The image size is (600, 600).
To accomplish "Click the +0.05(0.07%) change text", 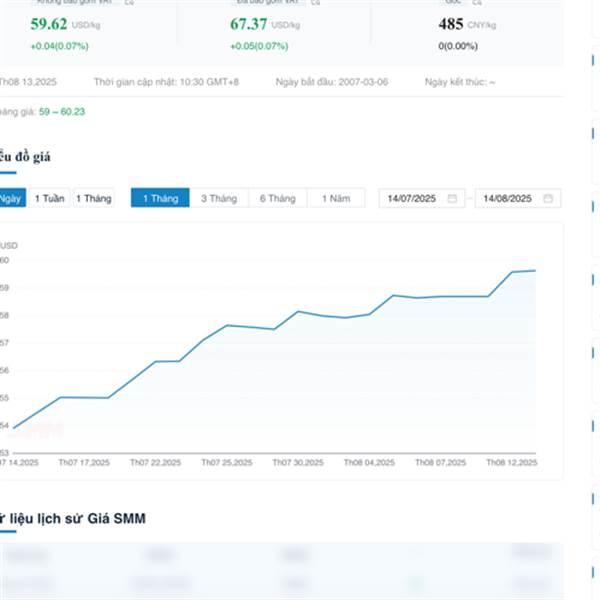I will (x=259, y=46).
